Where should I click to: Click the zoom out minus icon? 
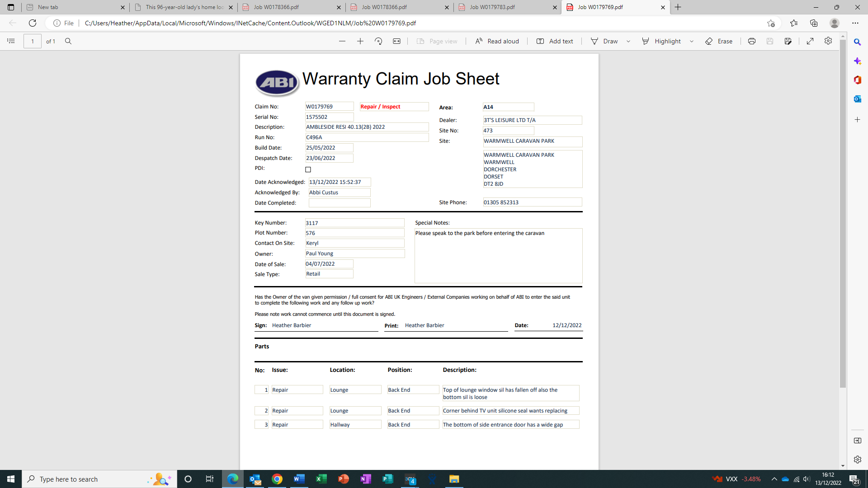tap(342, 41)
